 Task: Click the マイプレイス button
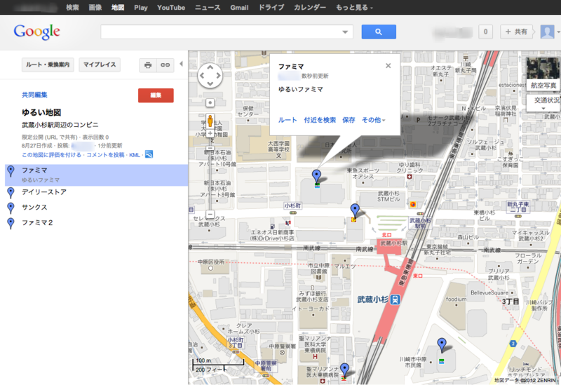(100, 65)
